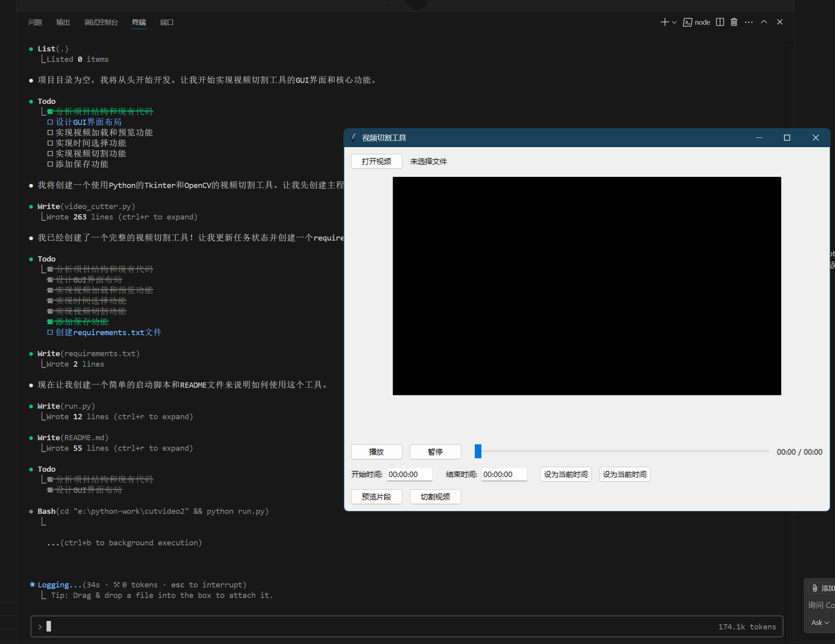
Task: Close the terminal panel with X icon
Action: point(780,22)
